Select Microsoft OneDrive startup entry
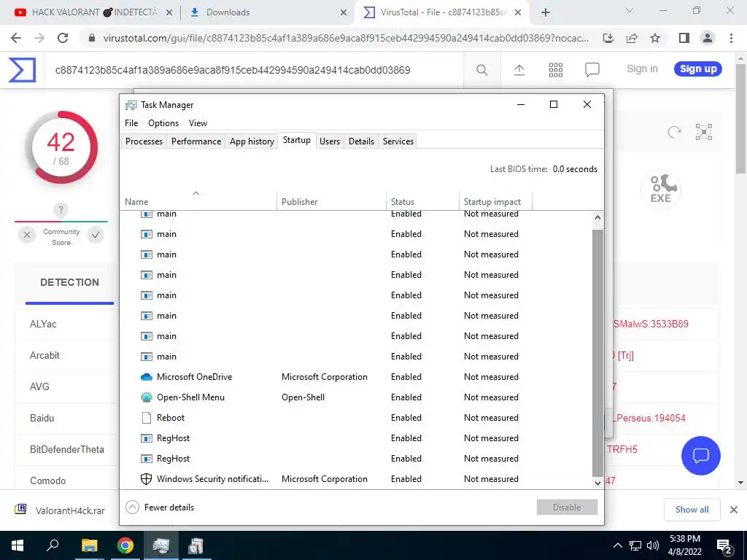The image size is (747, 560). coord(357,377)
